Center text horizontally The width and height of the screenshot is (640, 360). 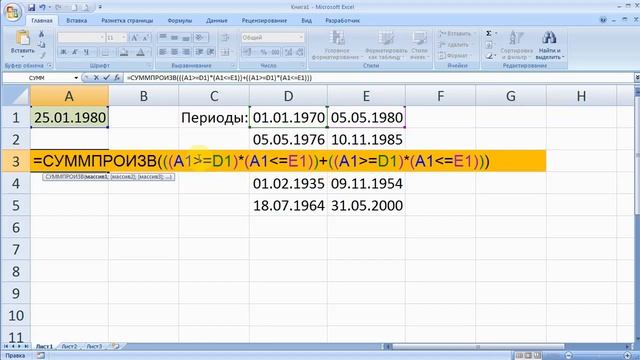tap(174, 52)
